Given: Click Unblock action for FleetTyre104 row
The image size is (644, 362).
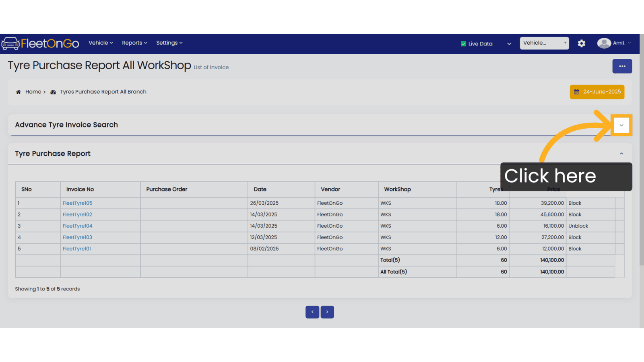Looking at the screenshot, I should pyautogui.click(x=578, y=226).
